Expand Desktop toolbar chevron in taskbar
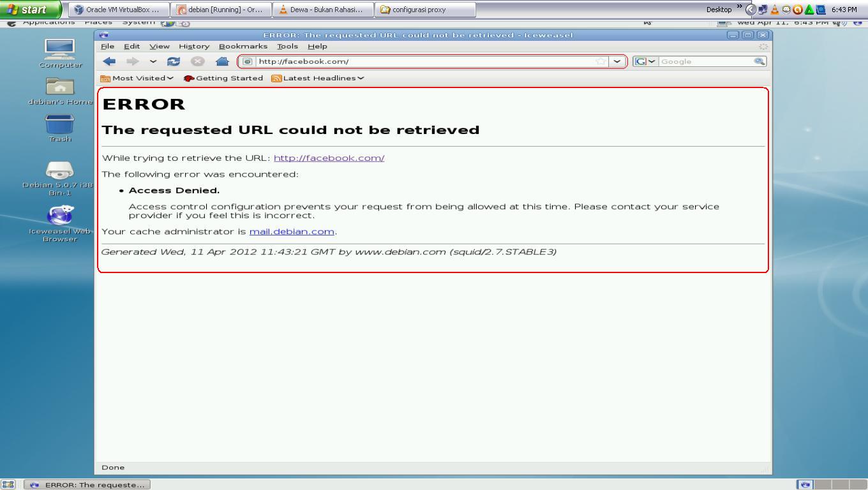 click(x=740, y=7)
